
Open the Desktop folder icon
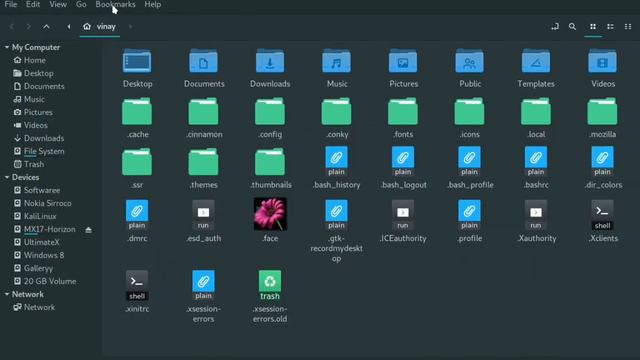137,61
